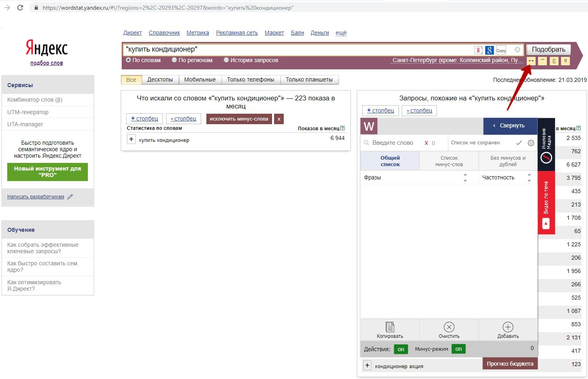Click browser reload icon

(x=20, y=8)
